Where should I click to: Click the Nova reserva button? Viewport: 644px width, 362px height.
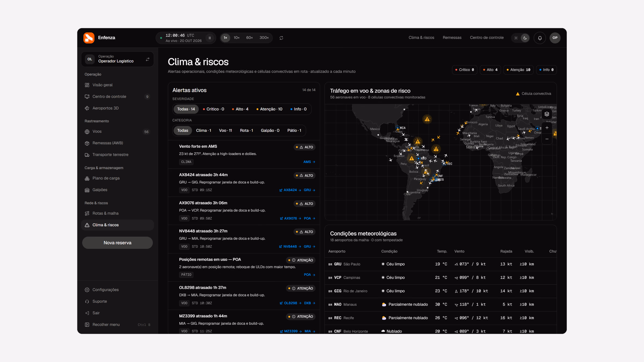[x=118, y=243]
